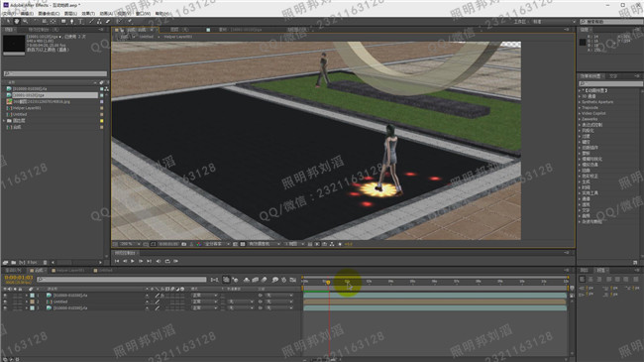Click the timeline current-time indicator marker
The width and height of the screenshot is (644, 362).
pyautogui.click(x=328, y=283)
